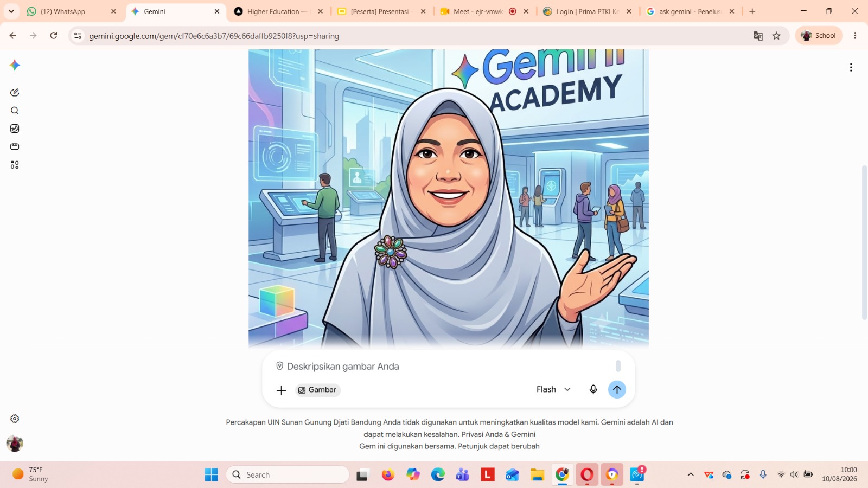Viewport: 868px width, 488px height.
Task: Go back using the browser back arrow
Action: pos(13,35)
